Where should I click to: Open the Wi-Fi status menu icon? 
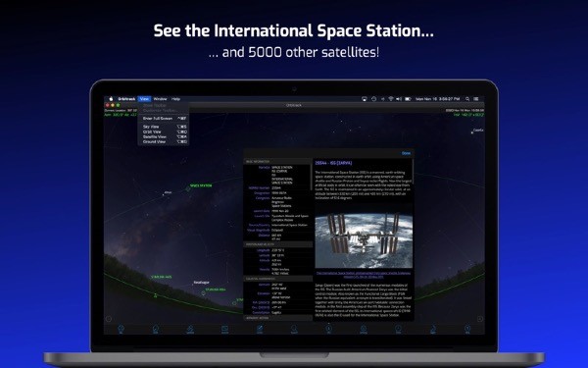(391, 99)
